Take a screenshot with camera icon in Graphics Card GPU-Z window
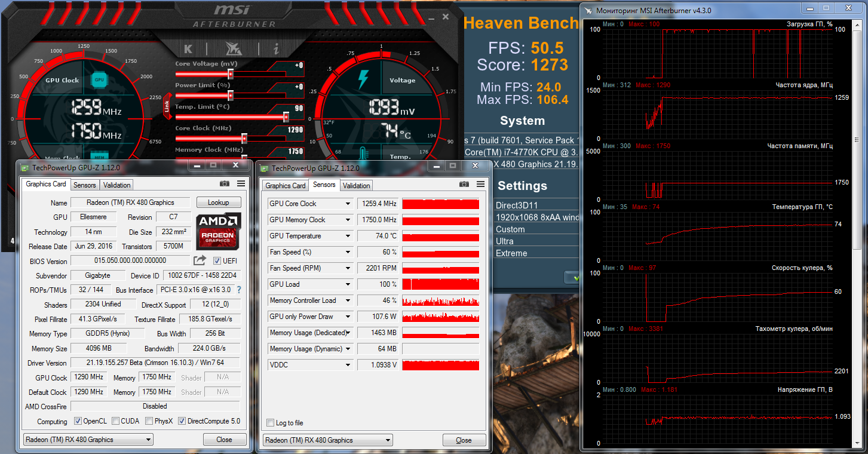The height and width of the screenshot is (454, 868). tap(225, 184)
